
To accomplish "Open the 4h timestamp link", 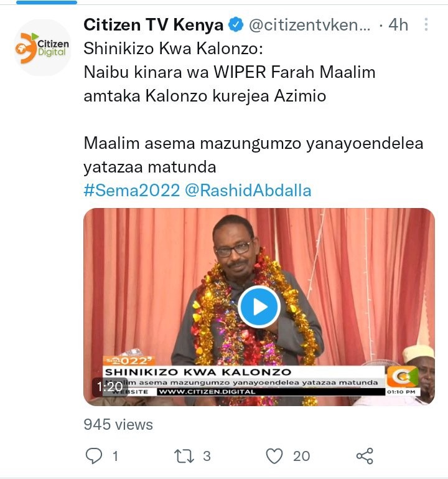I will pyautogui.click(x=398, y=25).
